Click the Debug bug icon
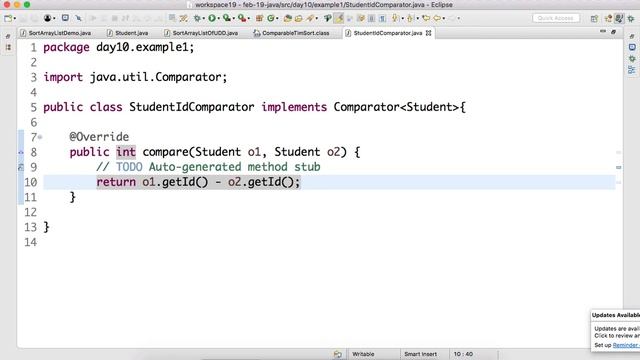This screenshot has height=360, width=640. tap(197, 18)
